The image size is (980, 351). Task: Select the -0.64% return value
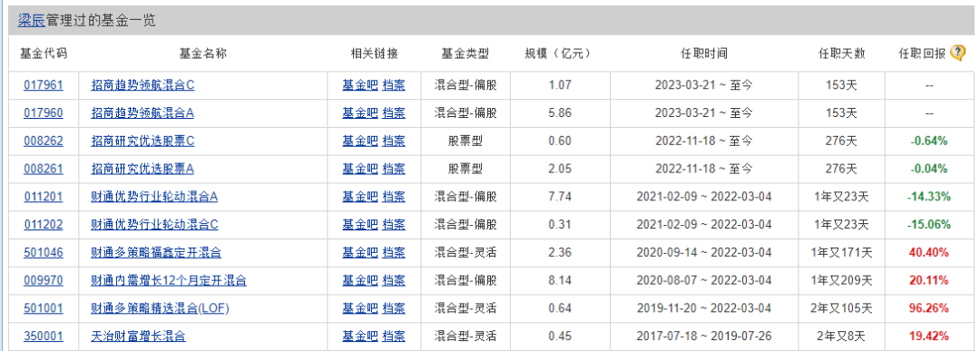coord(929,141)
